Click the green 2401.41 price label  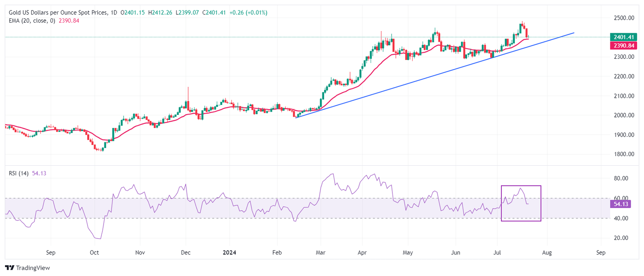point(623,37)
